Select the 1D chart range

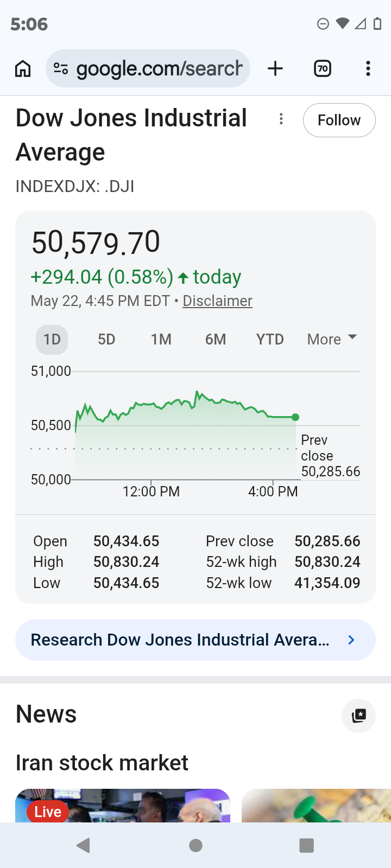point(52,340)
